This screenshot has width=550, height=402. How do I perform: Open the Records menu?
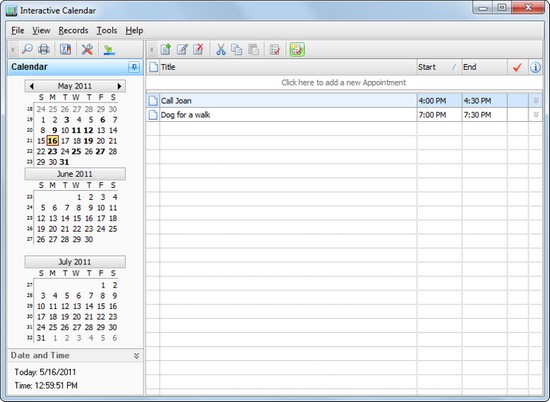pyautogui.click(x=73, y=31)
